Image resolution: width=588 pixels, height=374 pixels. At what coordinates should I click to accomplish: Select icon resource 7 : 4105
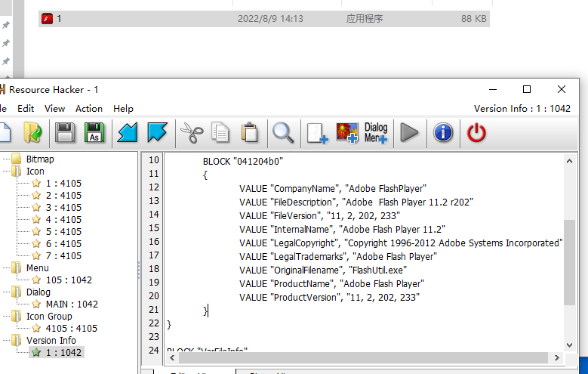pyautogui.click(x=63, y=255)
